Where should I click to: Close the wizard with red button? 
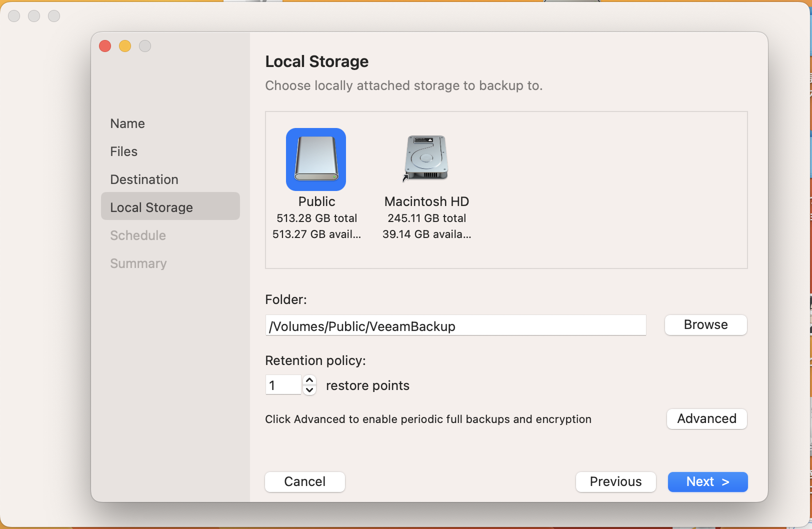pos(105,46)
